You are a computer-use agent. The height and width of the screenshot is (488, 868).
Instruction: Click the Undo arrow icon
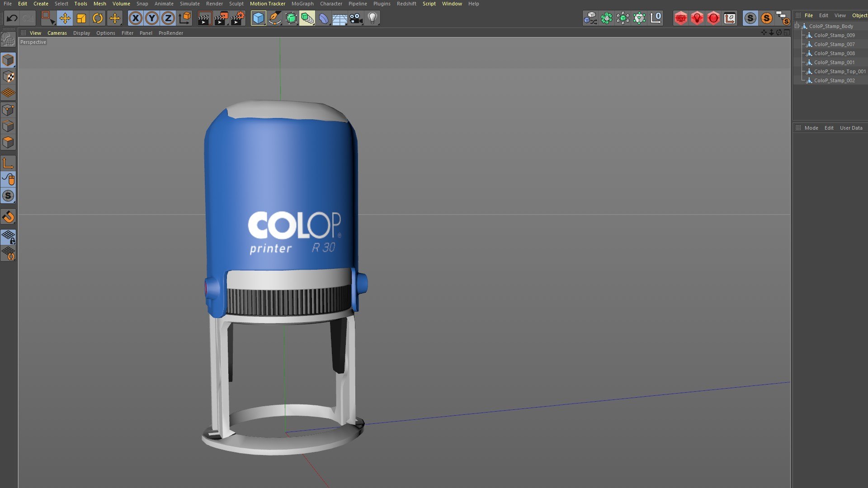[x=12, y=19]
